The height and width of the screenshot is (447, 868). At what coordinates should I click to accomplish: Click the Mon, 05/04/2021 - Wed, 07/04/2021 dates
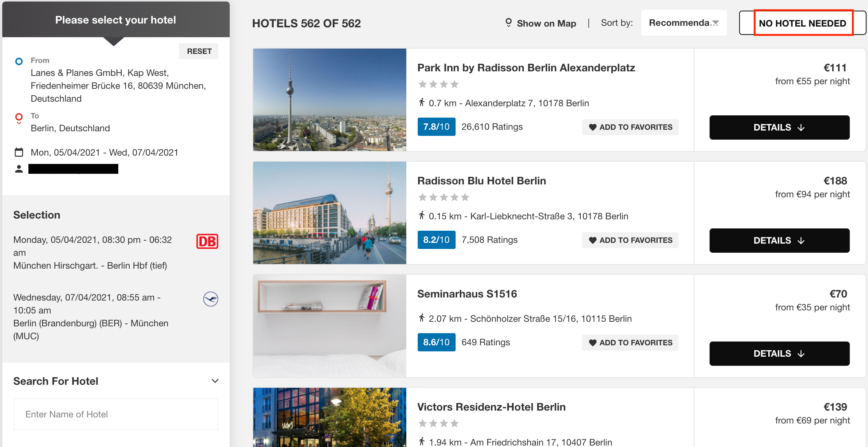click(x=104, y=153)
